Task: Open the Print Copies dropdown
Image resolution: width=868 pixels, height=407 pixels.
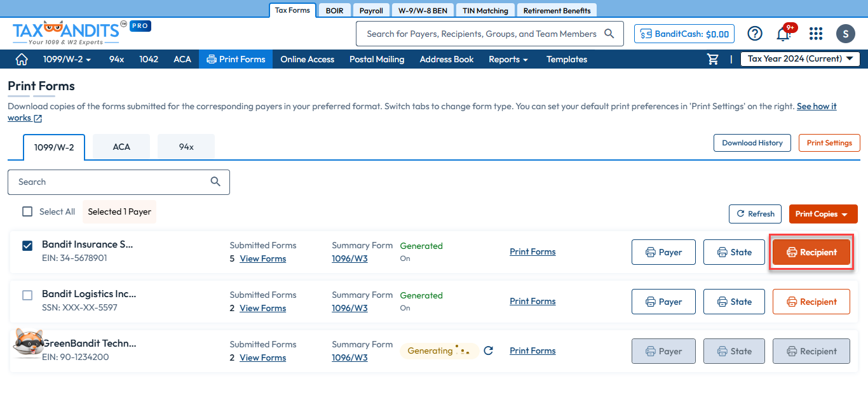Action: click(823, 214)
